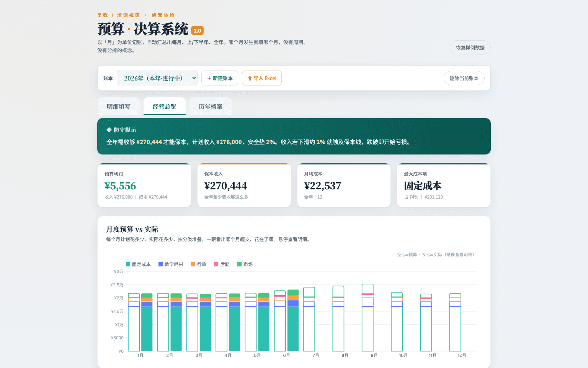Image resolution: width=588 pixels, height=368 pixels.
Task: Toggle 教学耗材 legend swatch
Action: click(161, 264)
